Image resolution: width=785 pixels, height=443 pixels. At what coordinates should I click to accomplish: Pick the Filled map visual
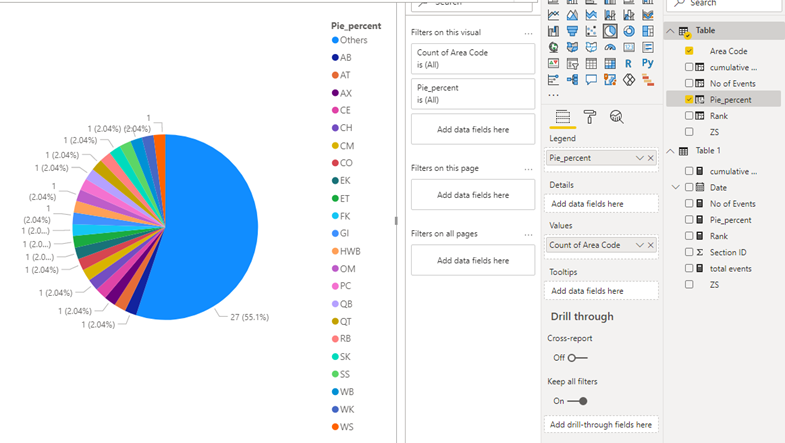[x=572, y=48]
